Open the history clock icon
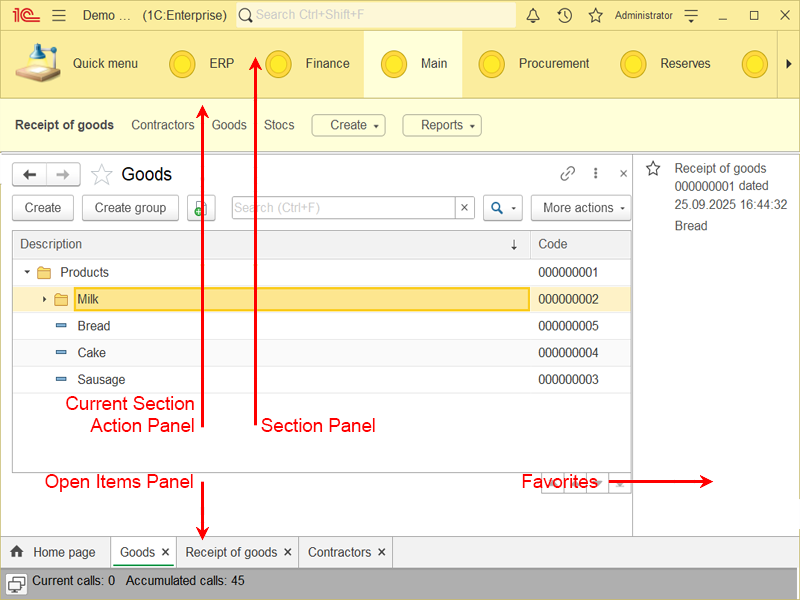This screenshot has height=600, width=800. pos(565,15)
